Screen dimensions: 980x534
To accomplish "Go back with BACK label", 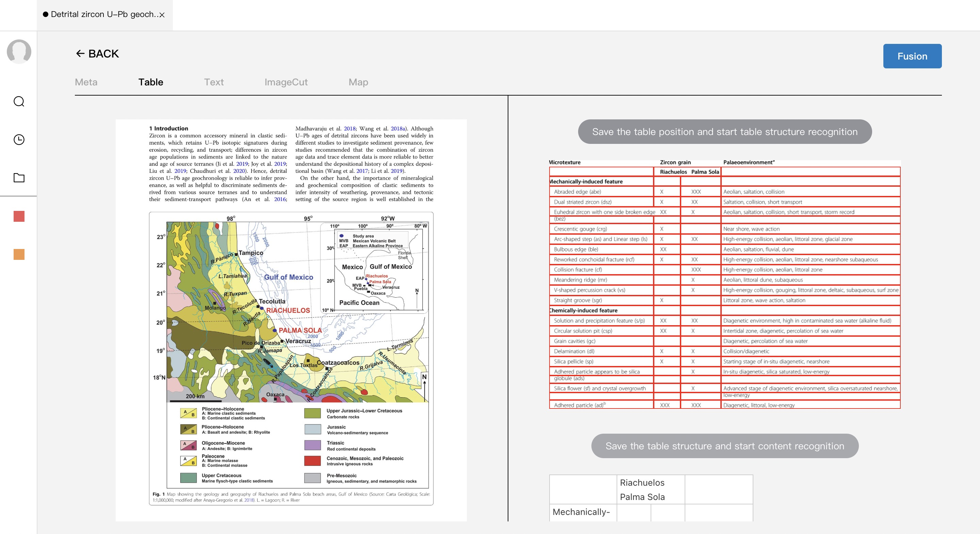I will coord(103,54).
